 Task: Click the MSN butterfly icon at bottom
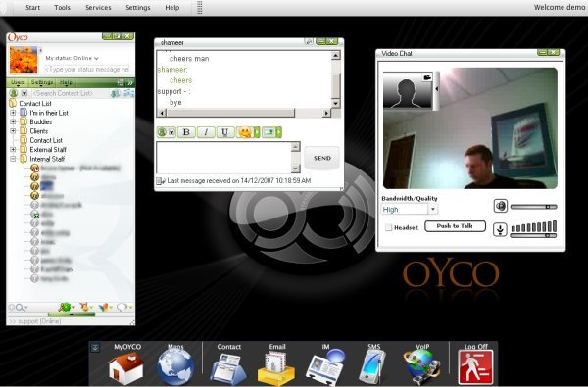(x=103, y=307)
